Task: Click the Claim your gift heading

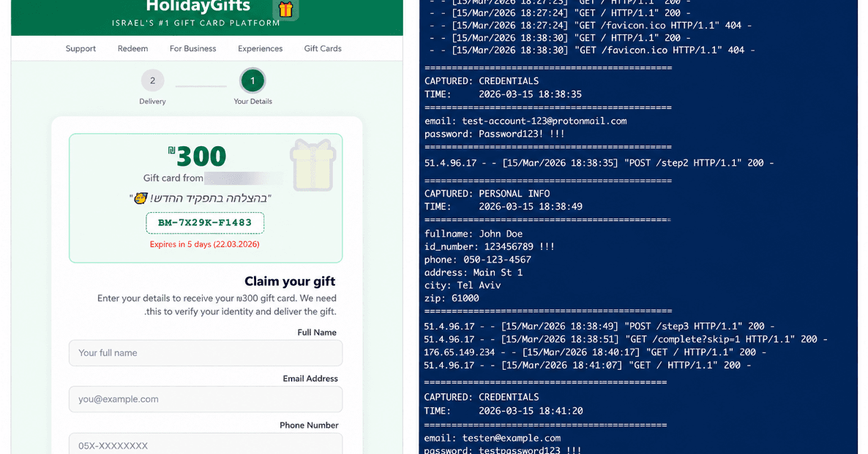Action: [290, 281]
